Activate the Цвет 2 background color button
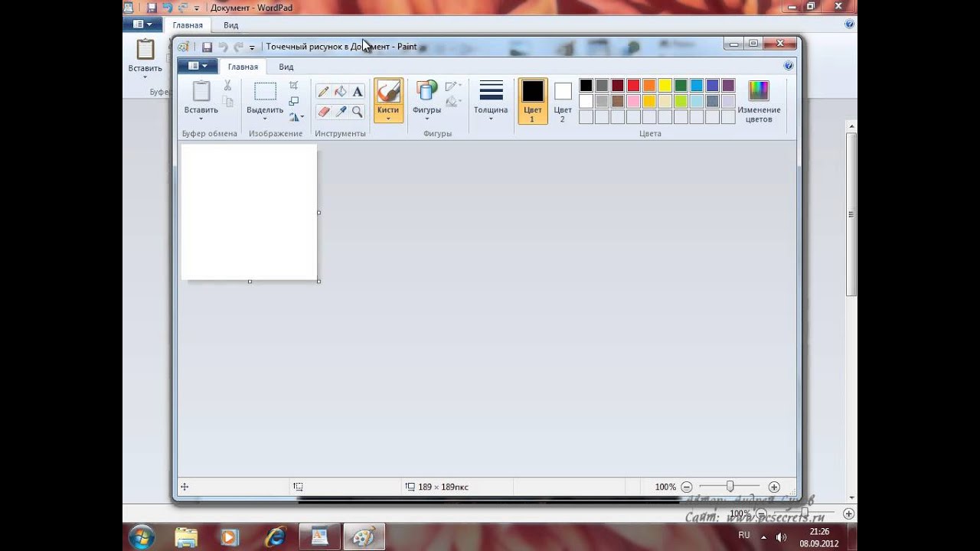980x551 pixels. pyautogui.click(x=563, y=101)
